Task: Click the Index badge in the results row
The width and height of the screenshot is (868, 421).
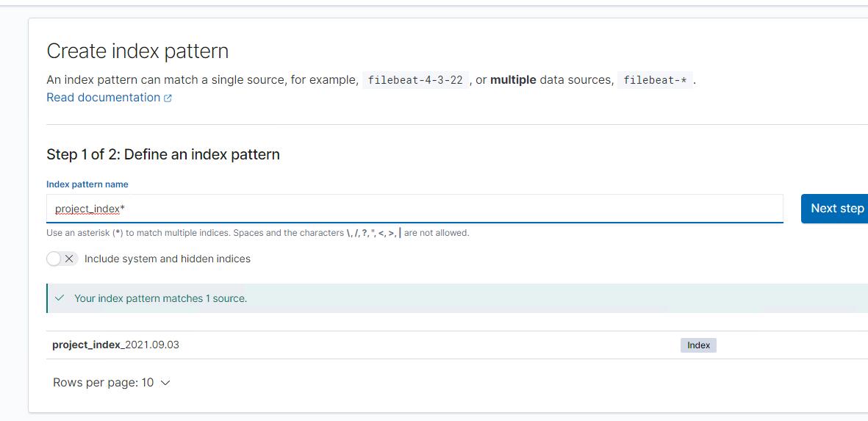Action: point(698,345)
